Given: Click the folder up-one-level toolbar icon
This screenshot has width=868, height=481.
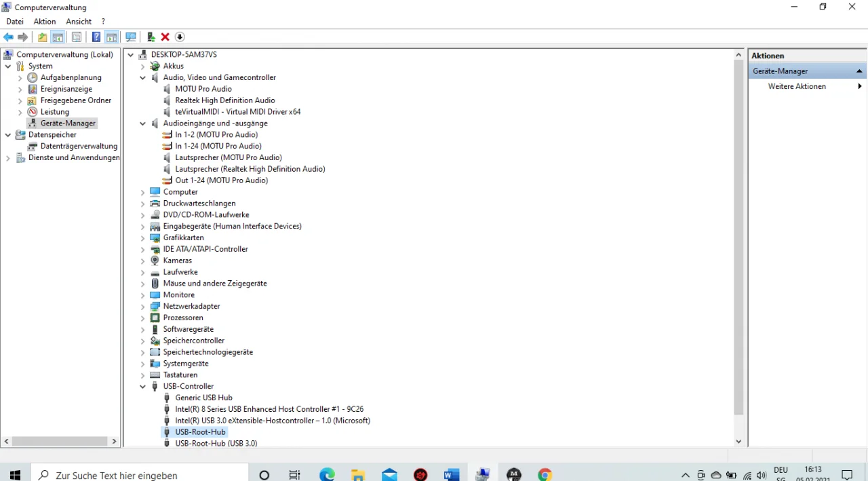Looking at the screenshot, I should click(43, 37).
